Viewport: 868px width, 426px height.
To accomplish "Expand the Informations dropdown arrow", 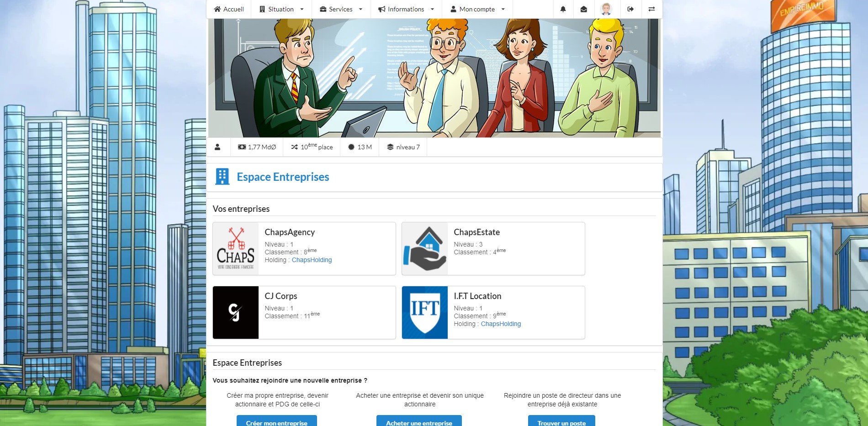I will coord(432,9).
